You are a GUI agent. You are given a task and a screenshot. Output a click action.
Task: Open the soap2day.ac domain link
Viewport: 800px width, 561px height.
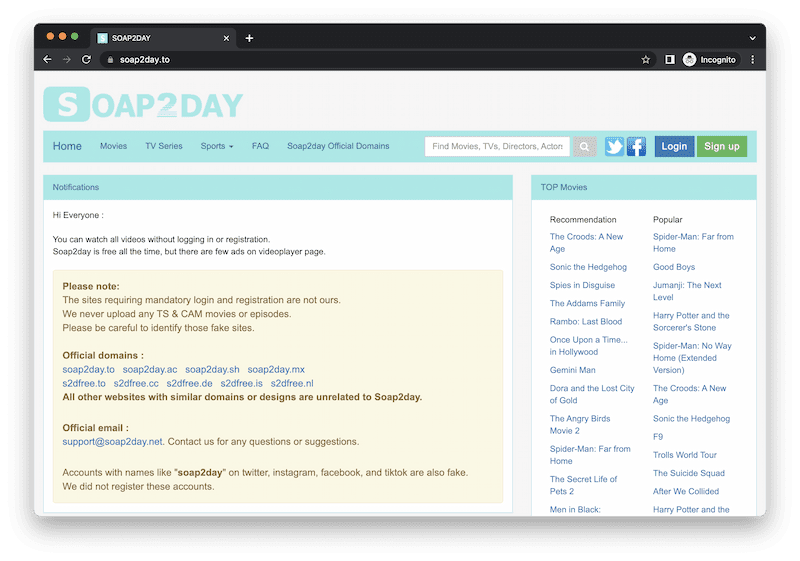point(150,369)
